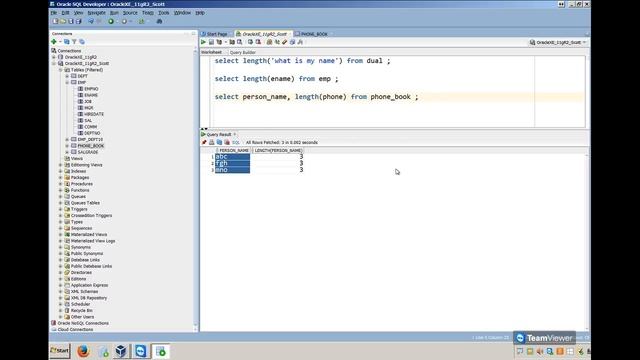
Task: Expand the PHONE_BOOK table node
Action: coord(67,146)
